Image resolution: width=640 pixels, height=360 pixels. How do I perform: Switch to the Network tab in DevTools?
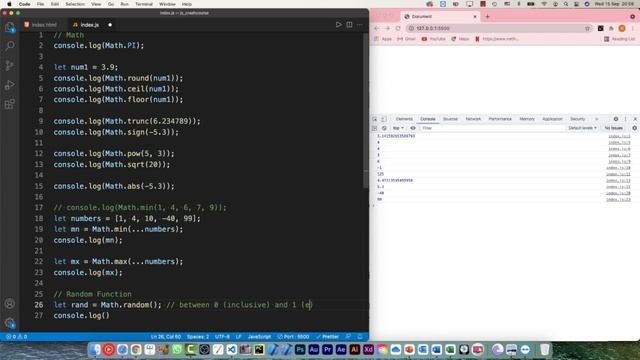pyautogui.click(x=473, y=119)
